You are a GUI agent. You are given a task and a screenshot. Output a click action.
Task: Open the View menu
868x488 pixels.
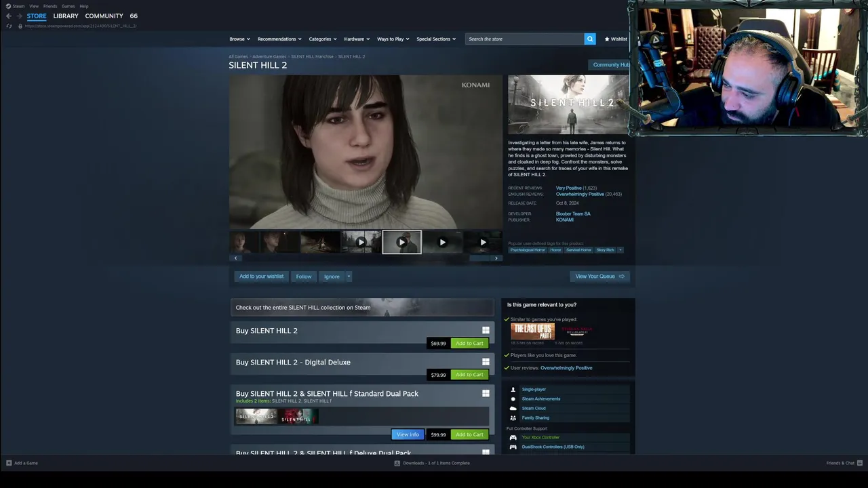point(34,6)
